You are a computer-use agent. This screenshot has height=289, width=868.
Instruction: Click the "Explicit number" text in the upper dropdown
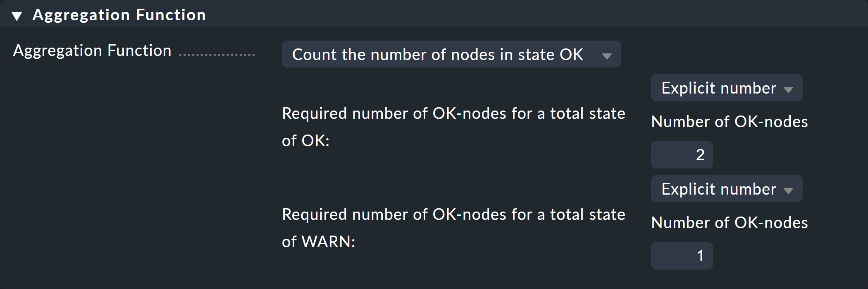pyautogui.click(x=718, y=88)
